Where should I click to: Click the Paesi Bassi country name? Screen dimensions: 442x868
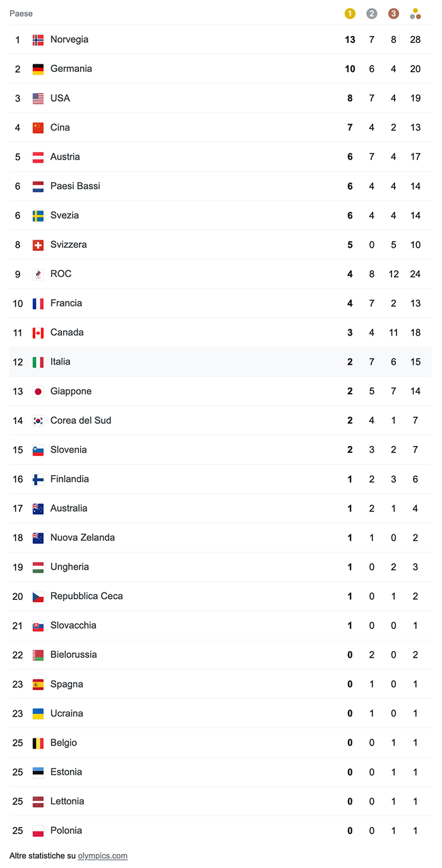pos(75,186)
